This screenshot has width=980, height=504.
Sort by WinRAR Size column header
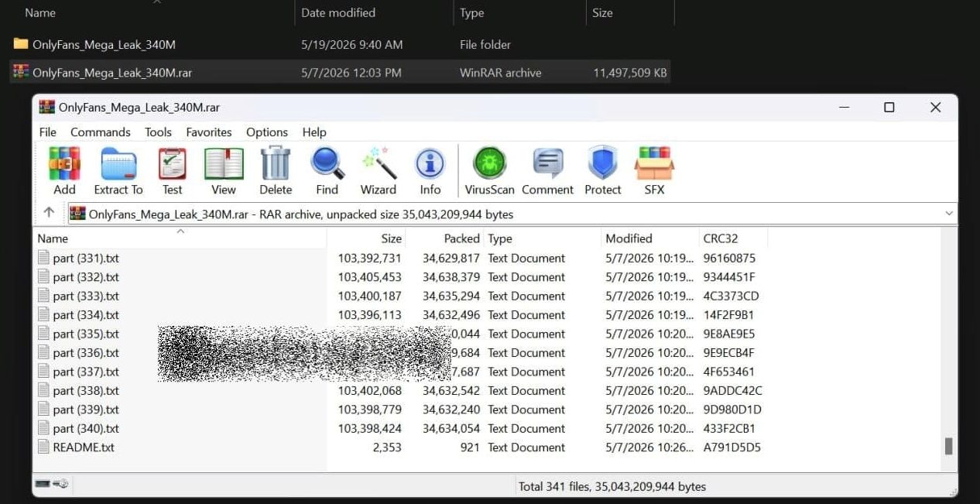[366, 238]
